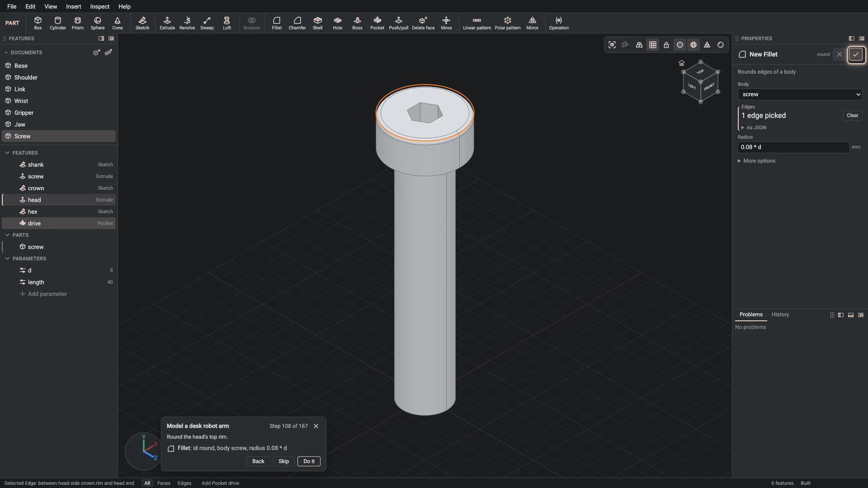
Task: Select the Gripper document
Action: click(x=59, y=113)
